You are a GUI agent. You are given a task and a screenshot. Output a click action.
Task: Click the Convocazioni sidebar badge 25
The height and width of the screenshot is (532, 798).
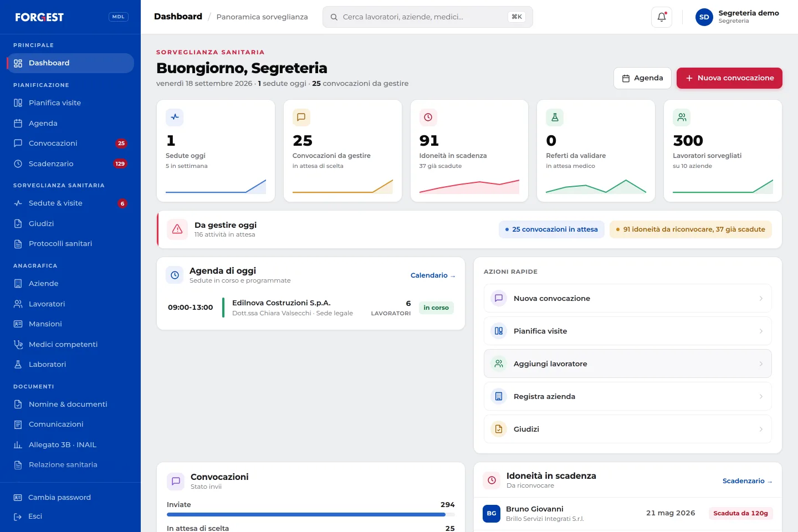point(121,144)
